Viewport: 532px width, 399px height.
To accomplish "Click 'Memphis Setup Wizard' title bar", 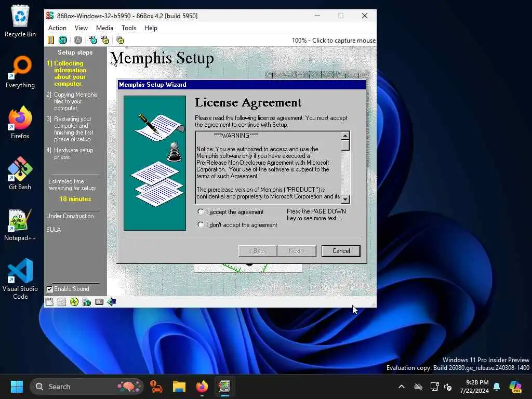I will 242,85.
